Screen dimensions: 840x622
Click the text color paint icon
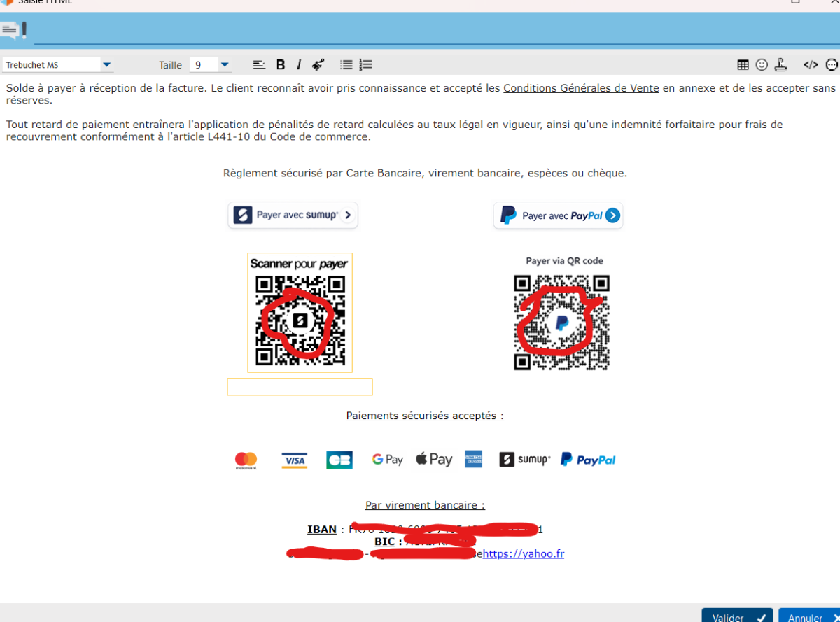pyautogui.click(x=318, y=65)
